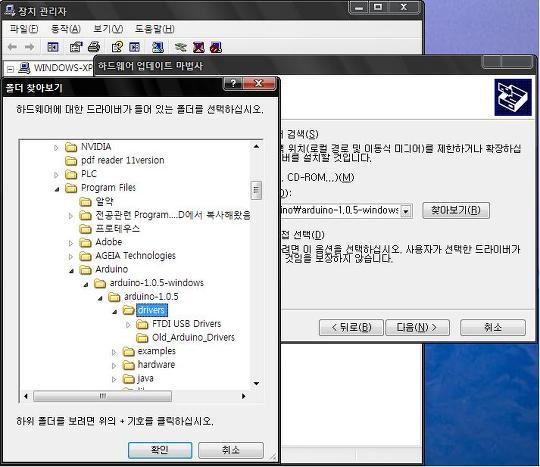Open the 보기(V) menu
540x467 pixels.
click(x=108, y=29)
